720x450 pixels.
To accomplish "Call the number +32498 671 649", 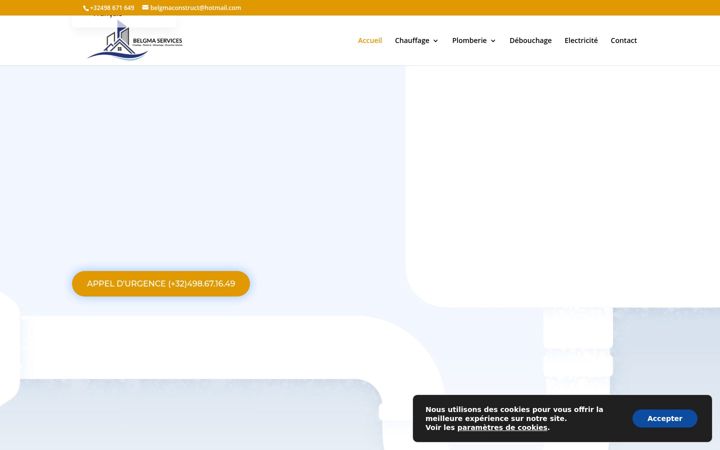I will pyautogui.click(x=112, y=8).
